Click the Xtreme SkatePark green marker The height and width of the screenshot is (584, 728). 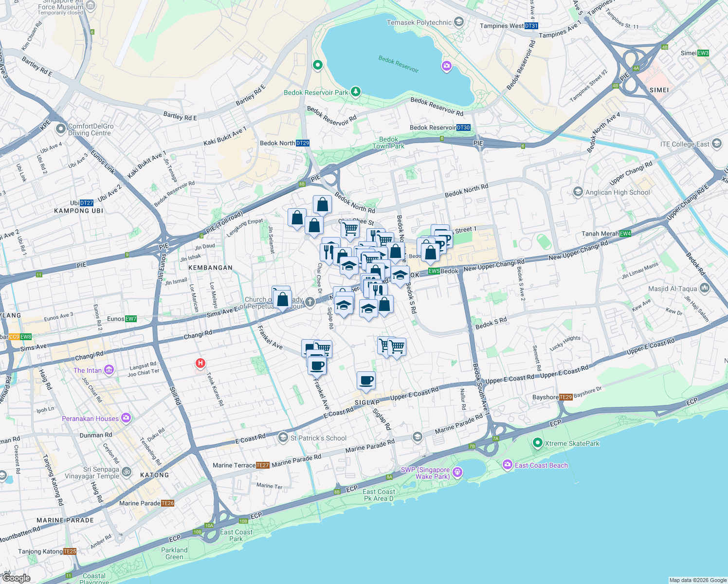537,443
